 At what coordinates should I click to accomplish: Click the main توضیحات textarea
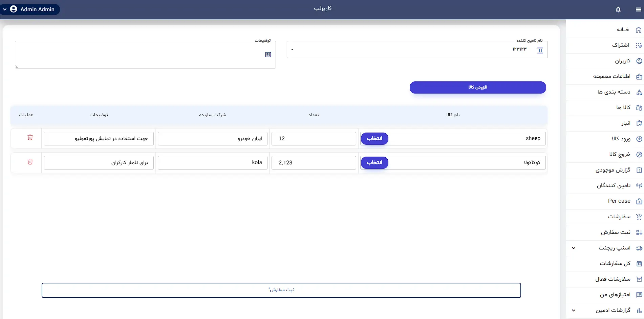coord(145,55)
